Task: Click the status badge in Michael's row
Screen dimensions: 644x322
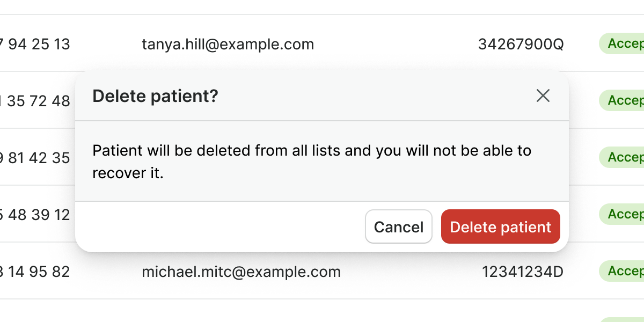Action: [x=623, y=272]
